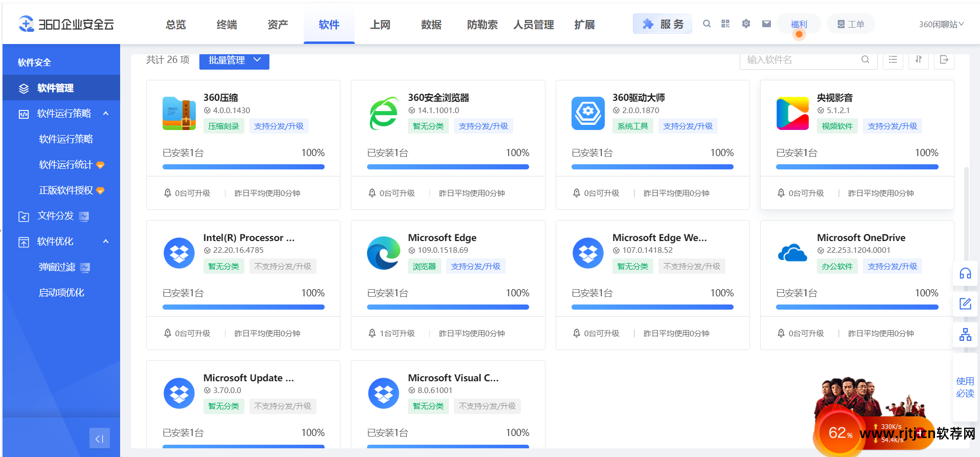
Task: Open the feedback edit icon
Action: pos(965,304)
